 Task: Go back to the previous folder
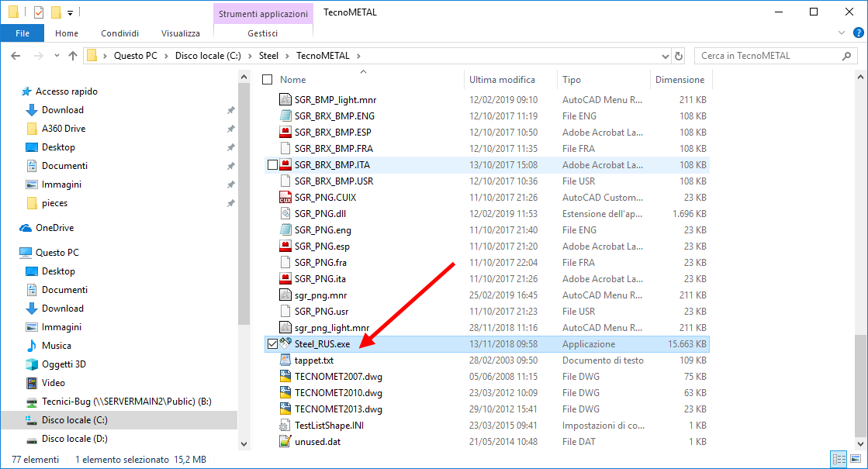tap(16, 56)
